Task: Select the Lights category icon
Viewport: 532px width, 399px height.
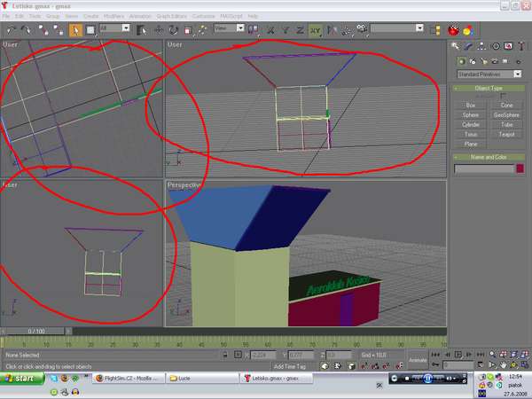Action: click(483, 61)
